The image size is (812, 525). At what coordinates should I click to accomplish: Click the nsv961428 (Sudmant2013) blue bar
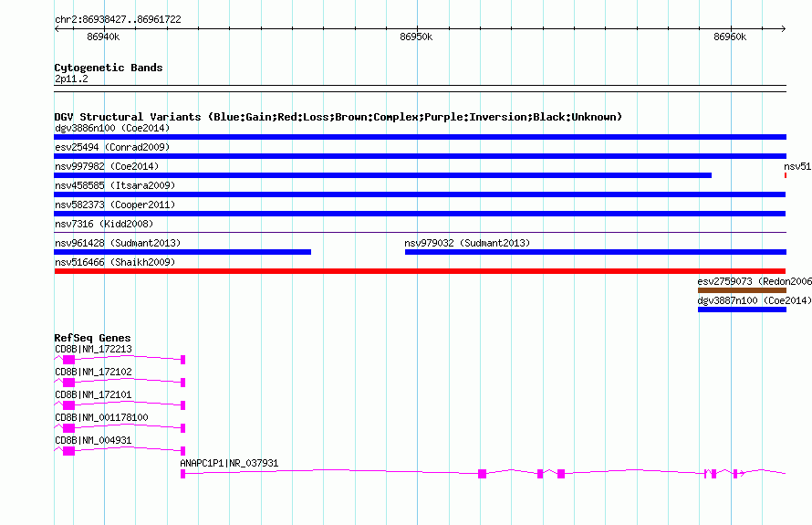point(182,252)
